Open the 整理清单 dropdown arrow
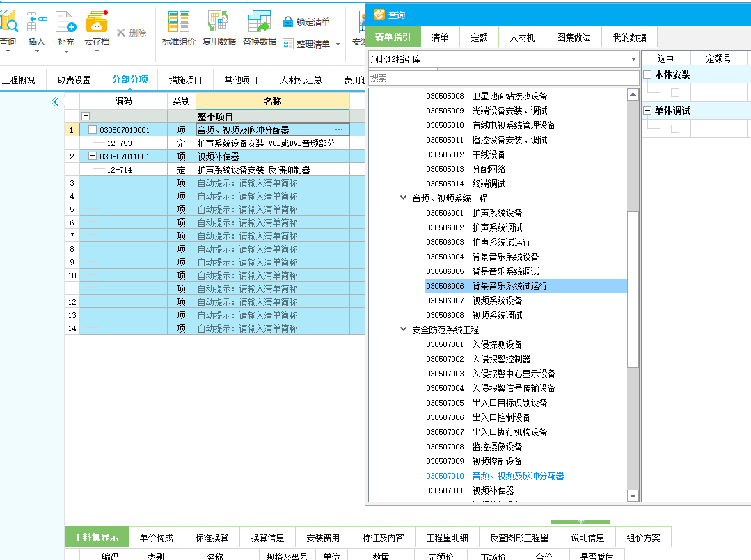 [338, 44]
